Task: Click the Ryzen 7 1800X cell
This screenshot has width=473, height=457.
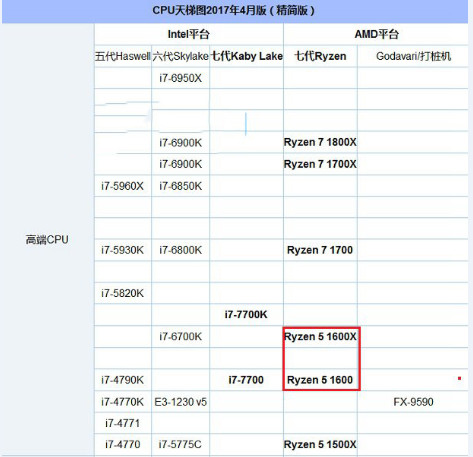Action: pos(320,142)
